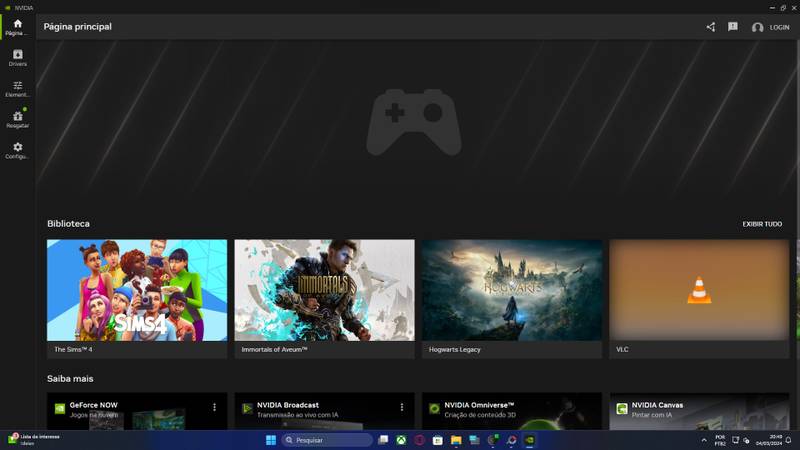
Task: Click the NVIDIA app taskbar icon
Action: 530,440
